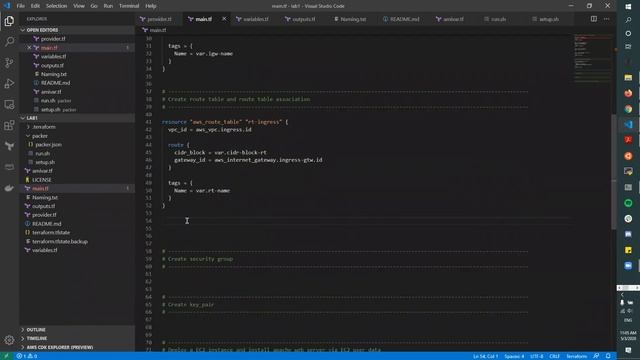Click the Visual Studio Code taskbar icon
Viewport: 640px width, 360px height.
628,124
